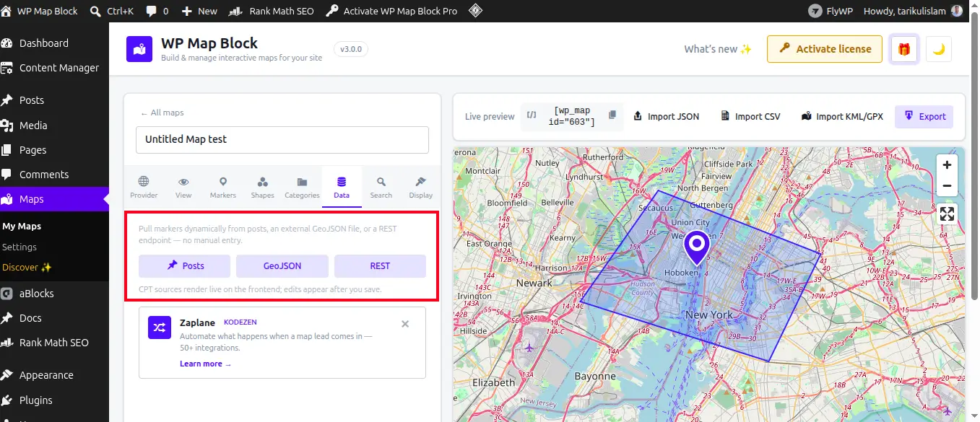Switch to the Shapes tab
The image size is (980, 422).
tap(263, 188)
